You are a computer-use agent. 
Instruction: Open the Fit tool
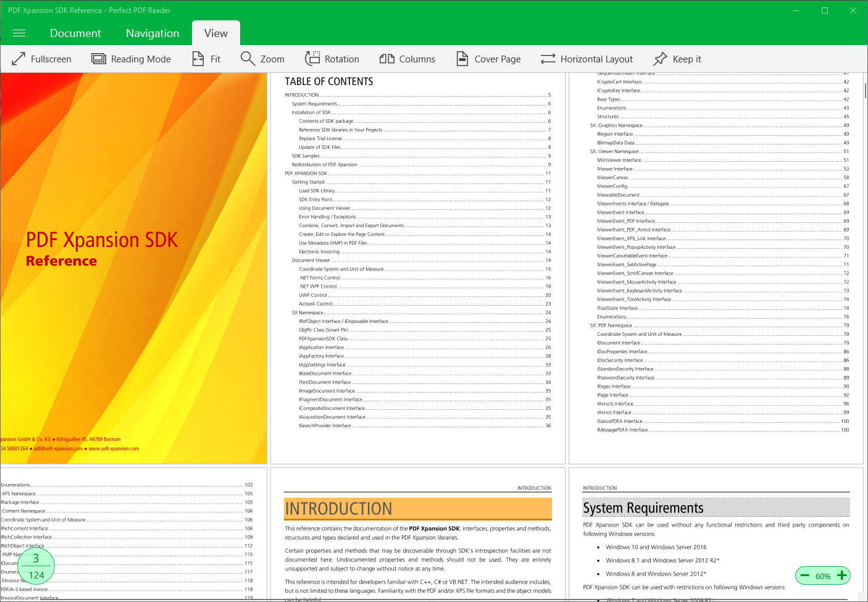(206, 59)
